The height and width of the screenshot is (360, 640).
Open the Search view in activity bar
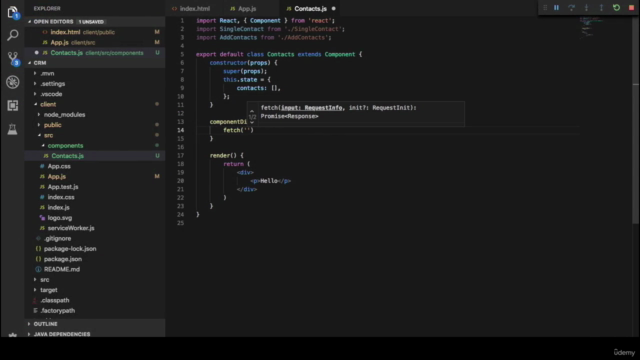coord(13,35)
